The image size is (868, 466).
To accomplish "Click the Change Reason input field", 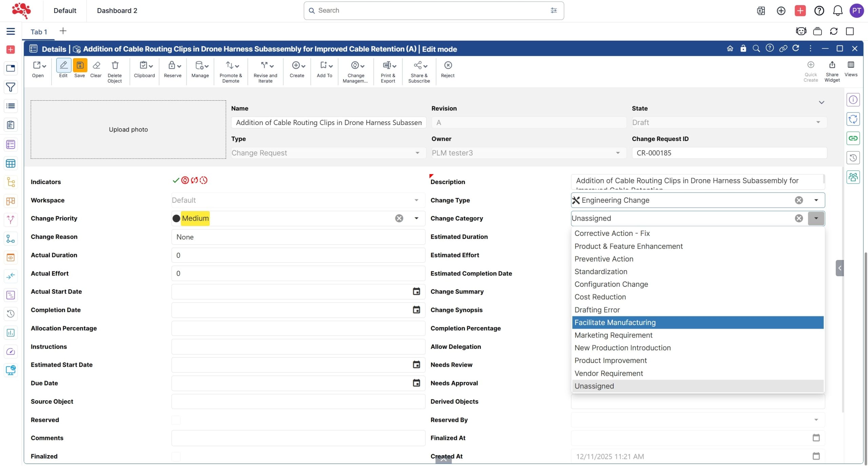I will (x=298, y=237).
